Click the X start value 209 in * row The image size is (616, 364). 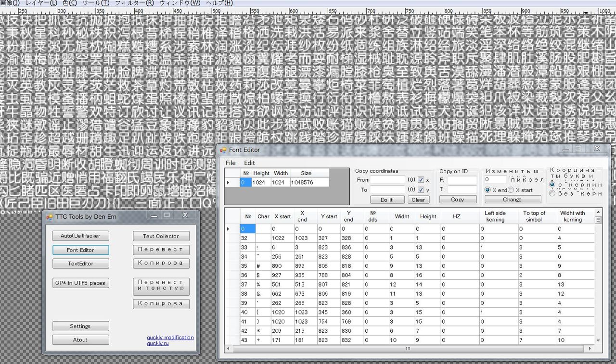click(282, 330)
